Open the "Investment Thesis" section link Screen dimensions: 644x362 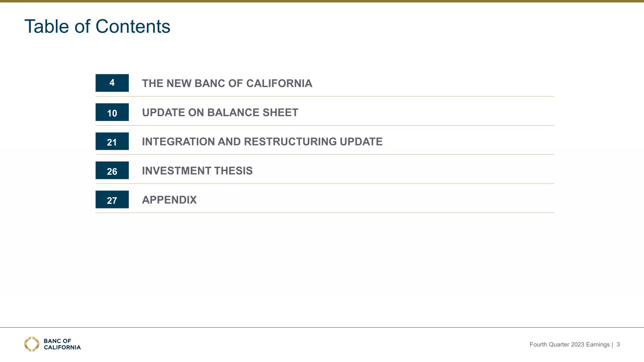[x=197, y=171]
